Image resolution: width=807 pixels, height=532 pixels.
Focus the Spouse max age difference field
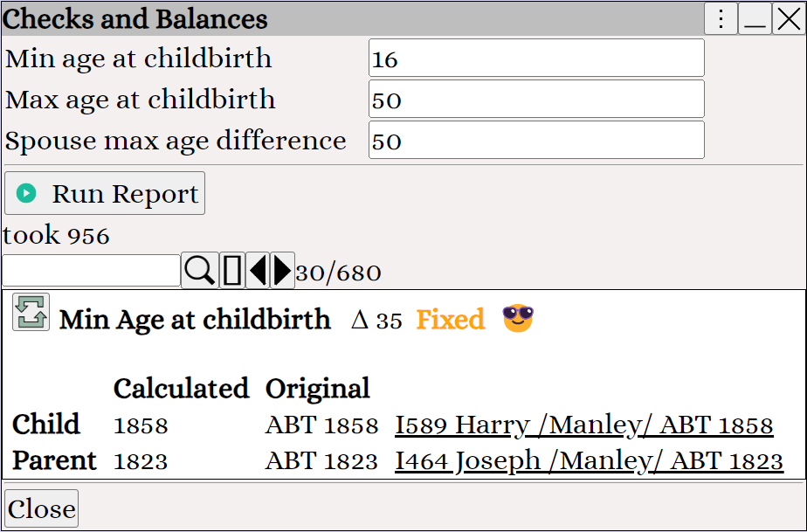point(536,140)
